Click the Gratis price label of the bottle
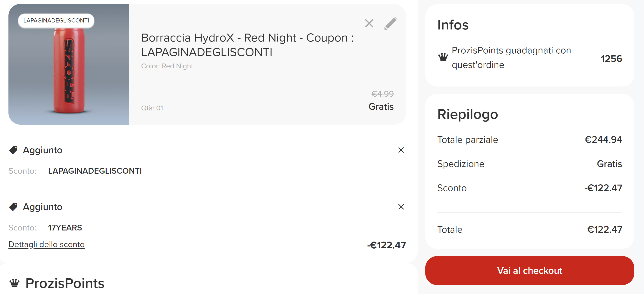Image resolution: width=644 pixels, height=294 pixels. 381,107
